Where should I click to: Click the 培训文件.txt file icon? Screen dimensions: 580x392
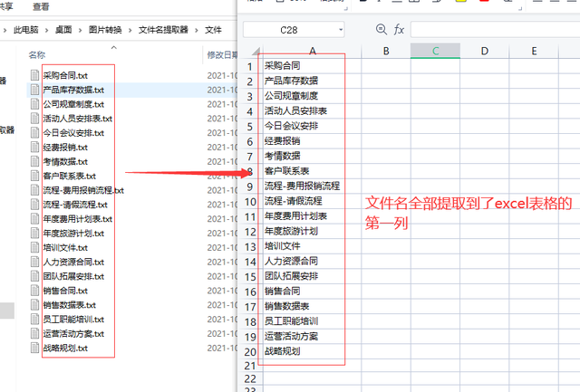coord(35,247)
